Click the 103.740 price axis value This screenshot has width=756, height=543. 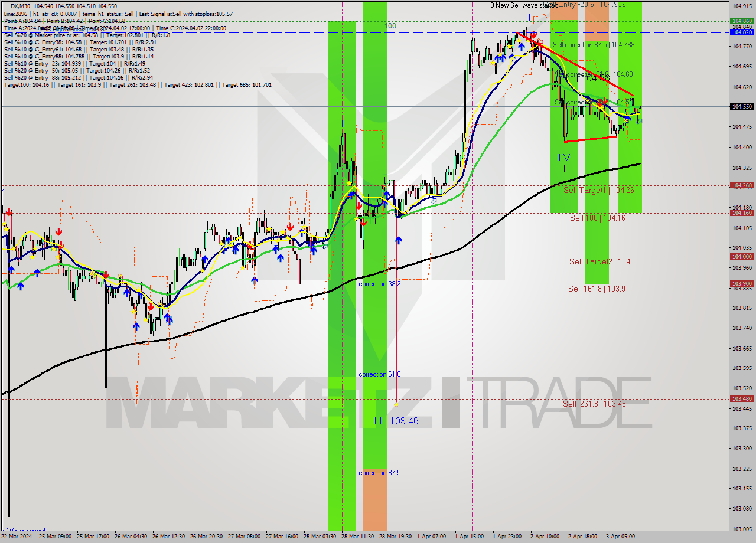pyautogui.click(x=742, y=328)
